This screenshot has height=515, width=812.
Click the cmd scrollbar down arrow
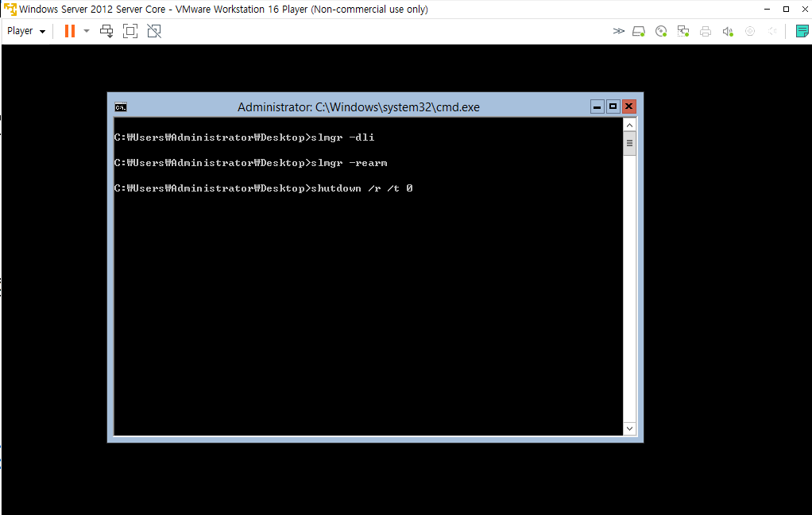point(629,428)
